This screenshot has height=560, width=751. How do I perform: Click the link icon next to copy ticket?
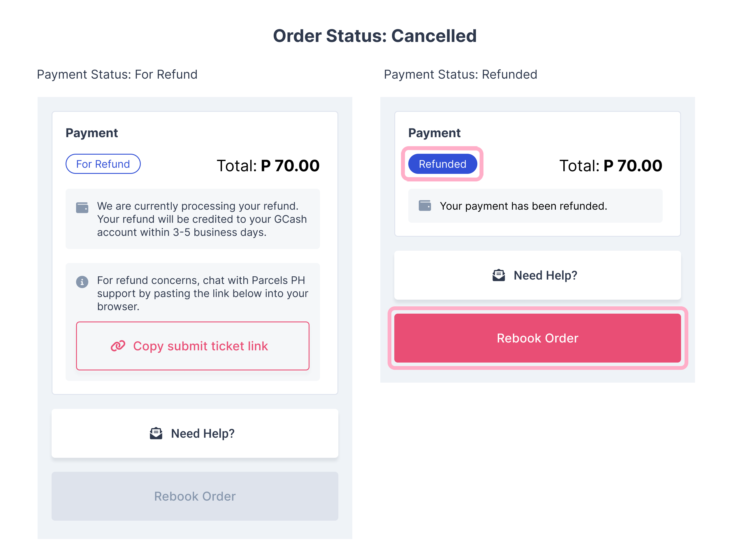coord(118,346)
